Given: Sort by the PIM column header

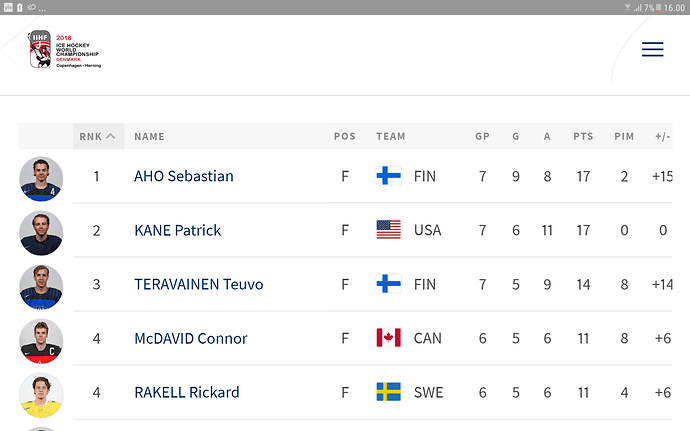Looking at the screenshot, I should click(624, 136).
